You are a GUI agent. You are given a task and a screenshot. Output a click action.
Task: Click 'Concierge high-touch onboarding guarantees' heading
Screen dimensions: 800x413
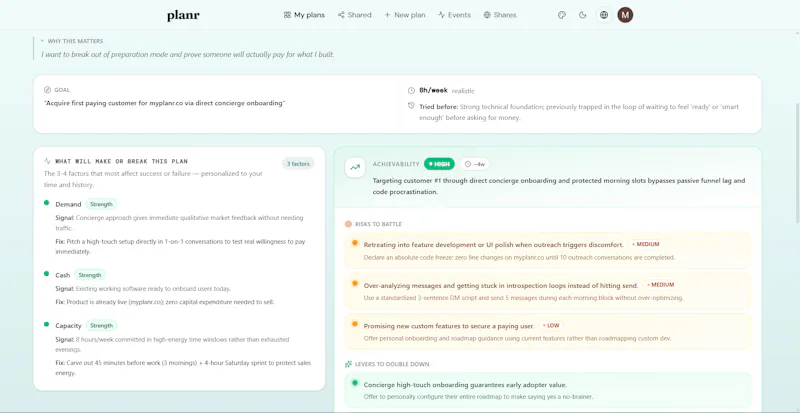[465, 384]
